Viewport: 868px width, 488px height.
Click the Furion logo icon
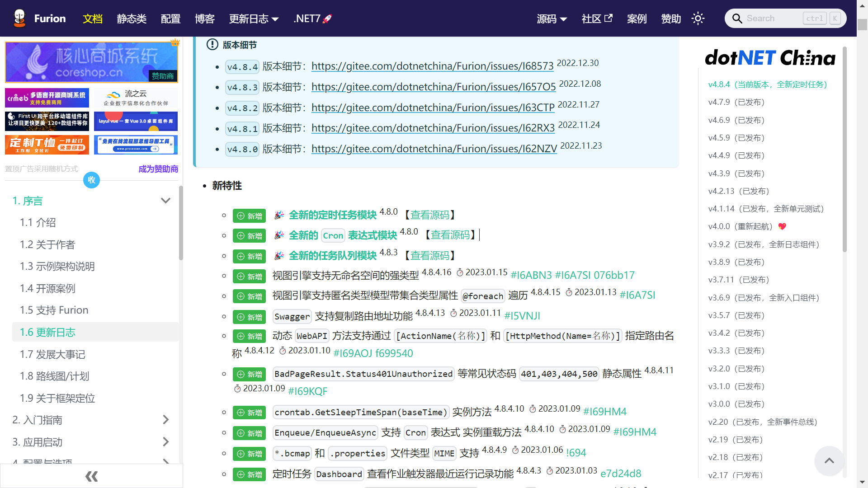pyautogui.click(x=19, y=18)
